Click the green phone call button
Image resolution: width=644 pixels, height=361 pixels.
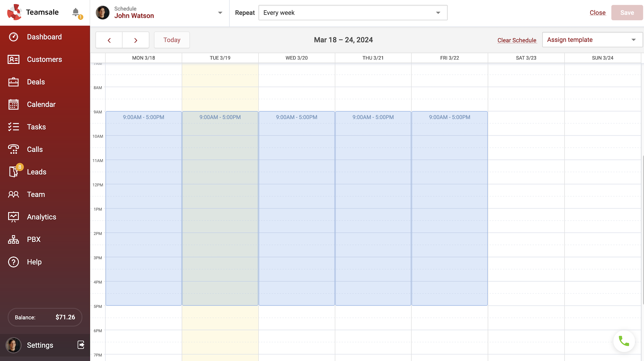[624, 341]
